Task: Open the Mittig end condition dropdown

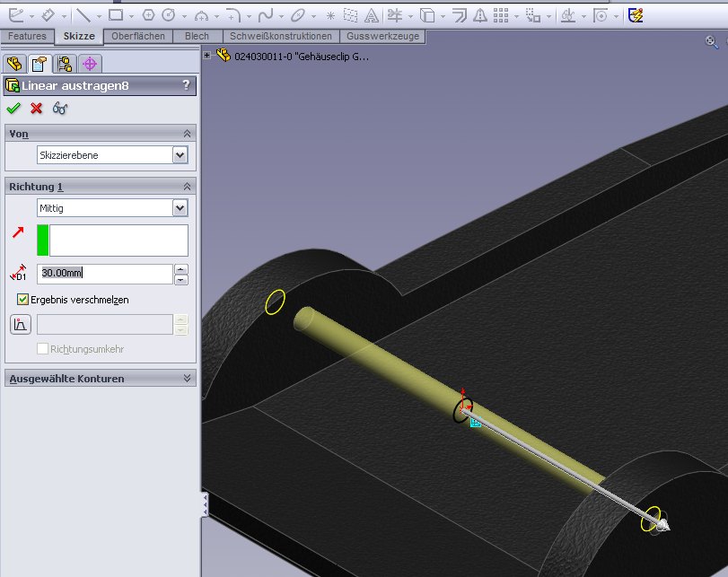Action: 180,208
